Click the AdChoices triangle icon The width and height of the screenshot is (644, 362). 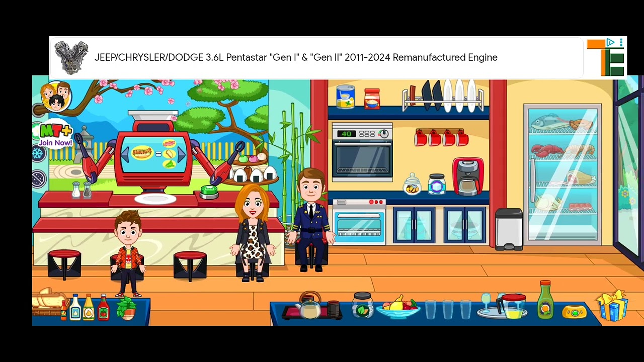pyautogui.click(x=610, y=43)
